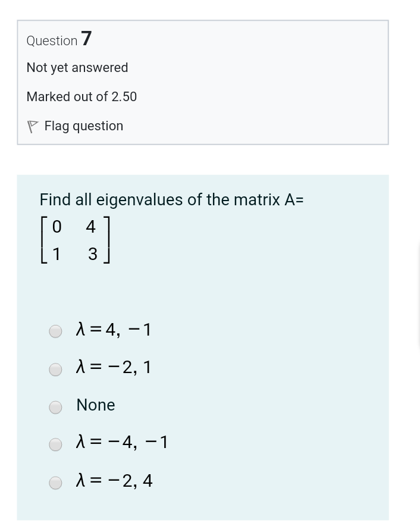
Task: Click the Marked out of 2.50 text
Action: coord(82,96)
